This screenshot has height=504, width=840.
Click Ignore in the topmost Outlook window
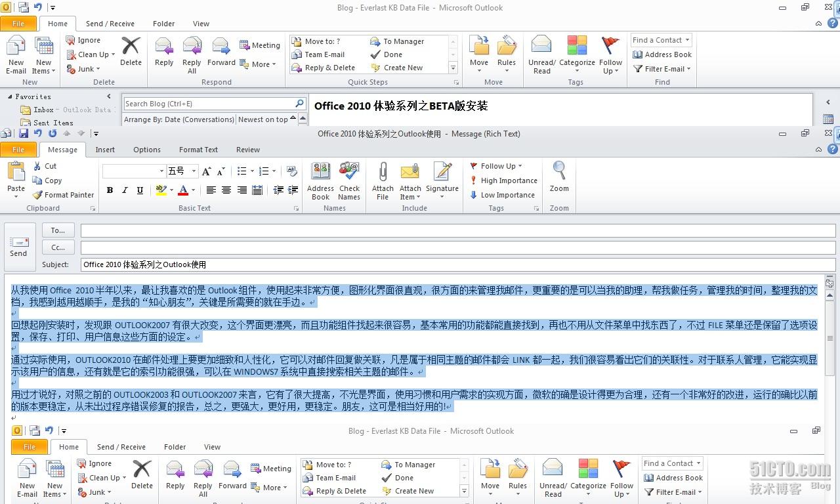pos(83,40)
